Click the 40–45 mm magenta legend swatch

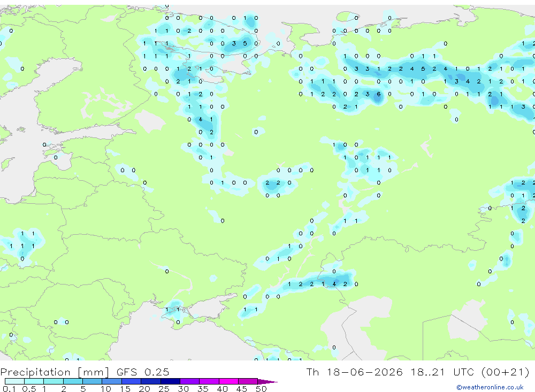pos(228,381)
